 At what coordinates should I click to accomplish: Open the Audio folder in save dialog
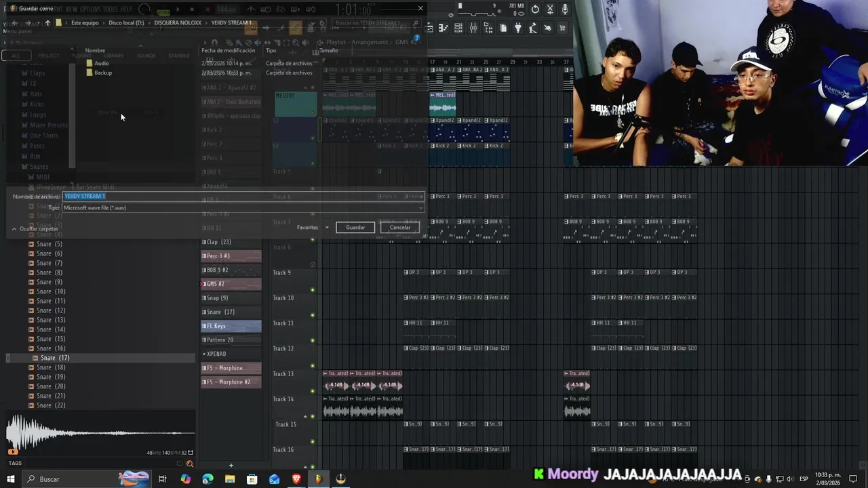click(102, 64)
